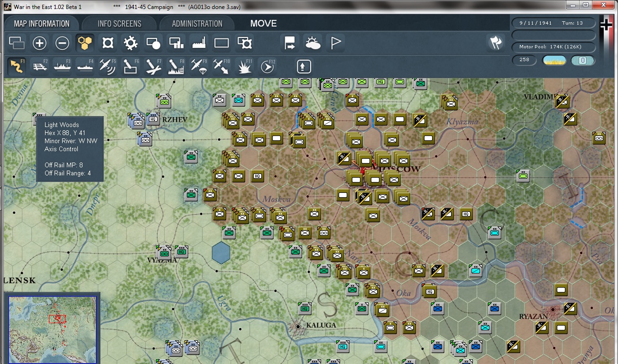Image resolution: width=618 pixels, height=364 pixels.
Task: Click the Motor Pool 174K readout
Action: [x=553, y=47]
